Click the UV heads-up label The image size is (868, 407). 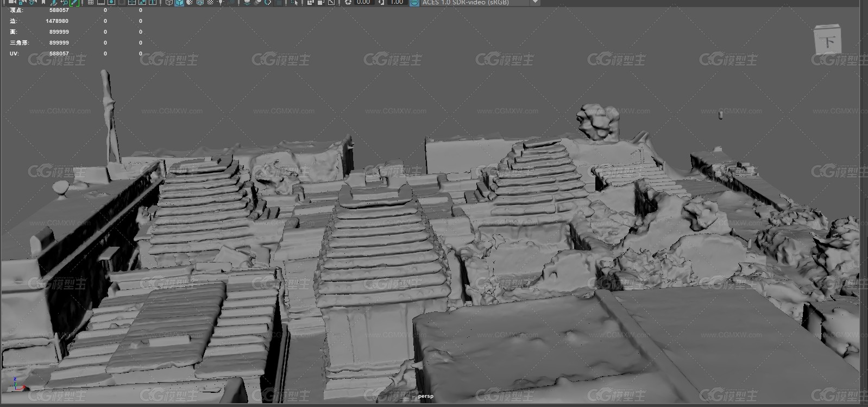tap(14, 53)
